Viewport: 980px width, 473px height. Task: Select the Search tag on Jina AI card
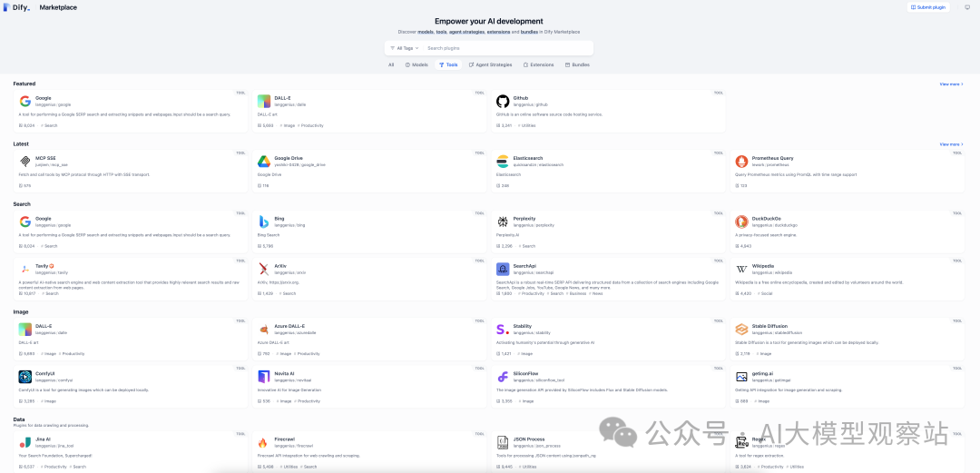pos(79,467)
